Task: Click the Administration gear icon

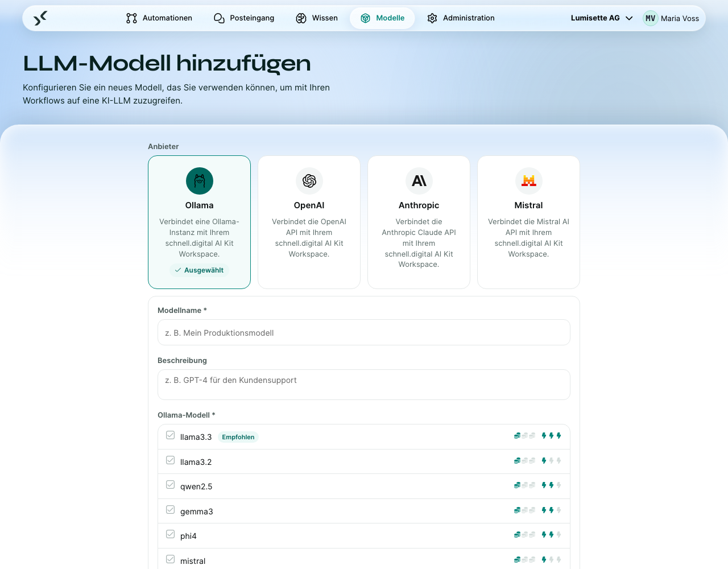Action: click(432, 18)
